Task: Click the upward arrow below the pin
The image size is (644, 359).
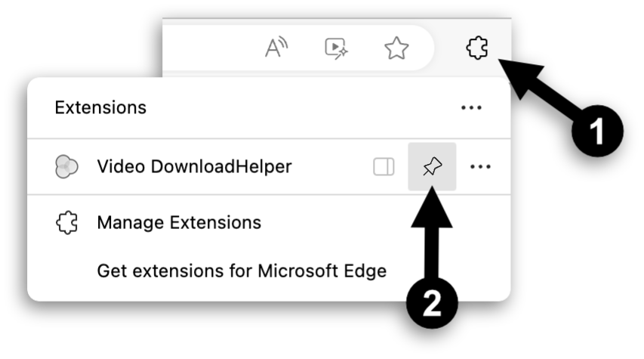Action: coord(431,234)
